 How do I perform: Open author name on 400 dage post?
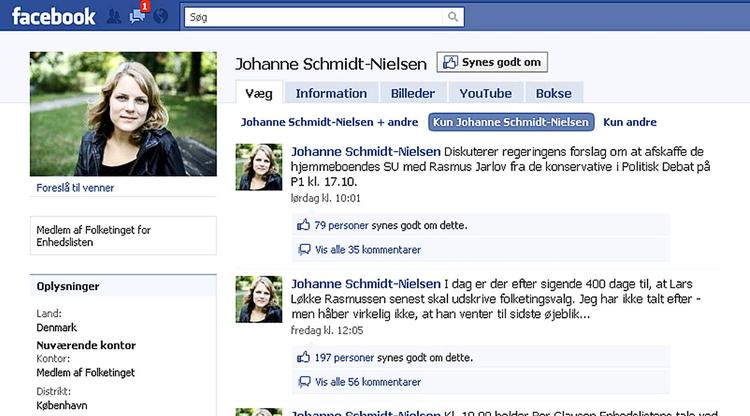click(366, 284)
